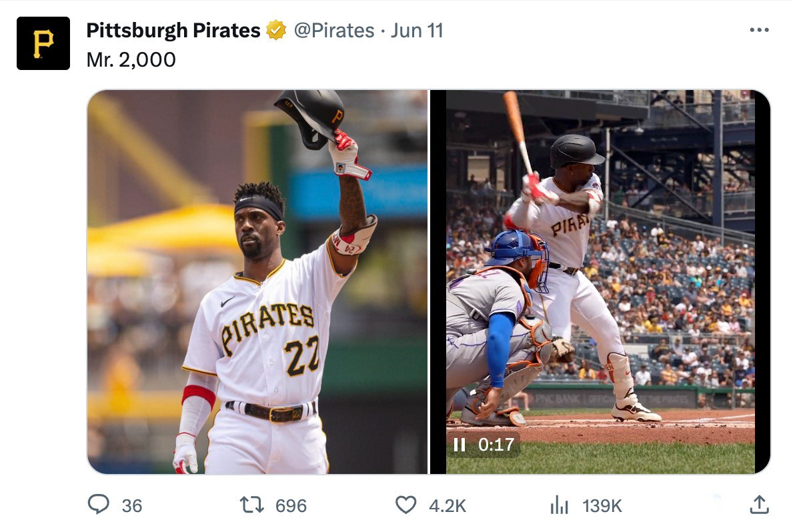This screenshot has height=532, width=791.
Task: Click the 139K views count
Action: 602,506
